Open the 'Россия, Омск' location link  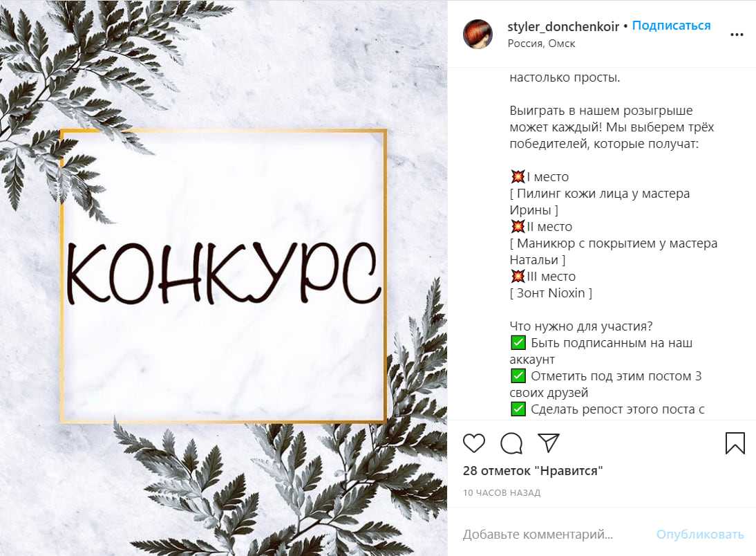coord(541,44)
